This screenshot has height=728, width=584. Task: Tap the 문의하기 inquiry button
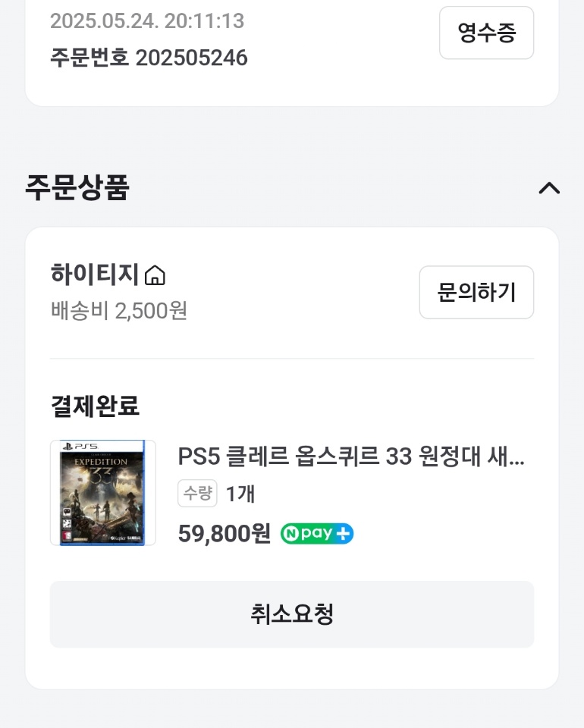pyautogui.click(x=476, y=292)
